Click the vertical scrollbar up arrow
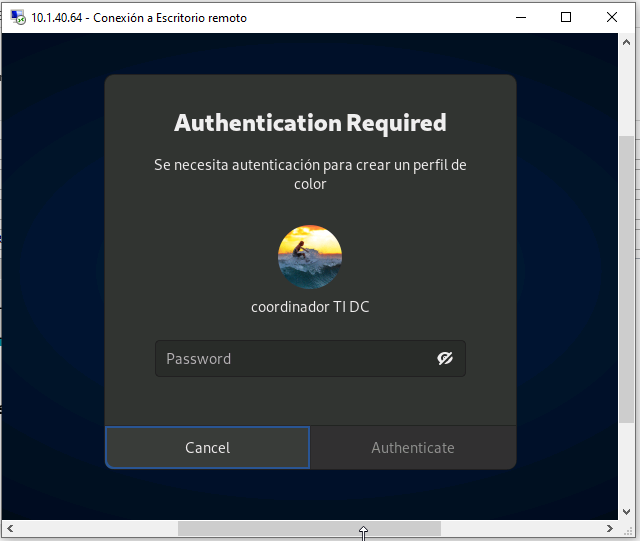Viewport: 640px width, 541px height. point(627,42)
